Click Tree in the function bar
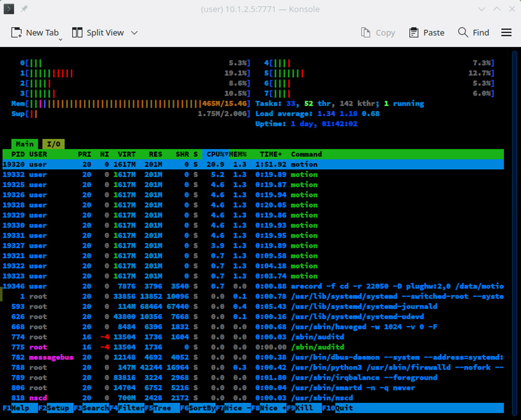521x420 pixels. coord(166,408)
